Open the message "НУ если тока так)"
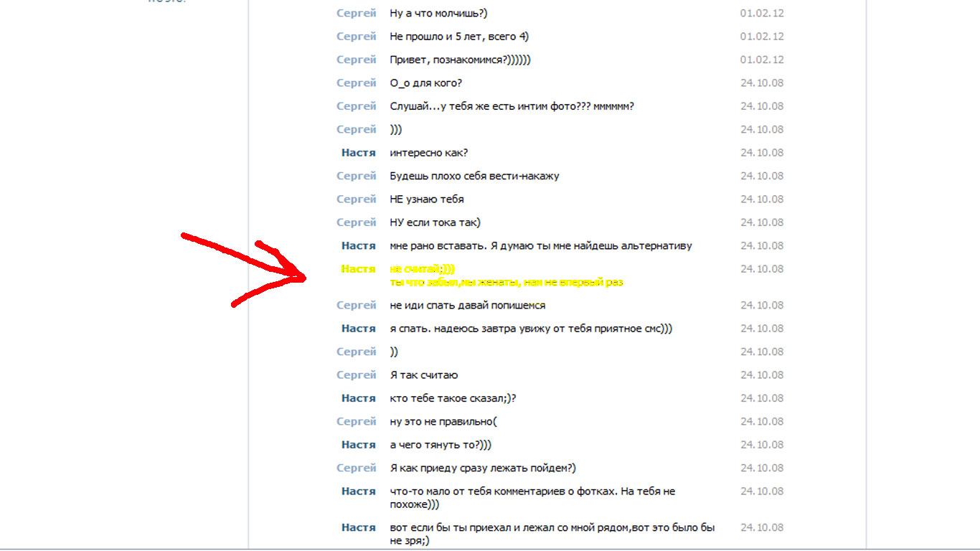 (435, 222)
